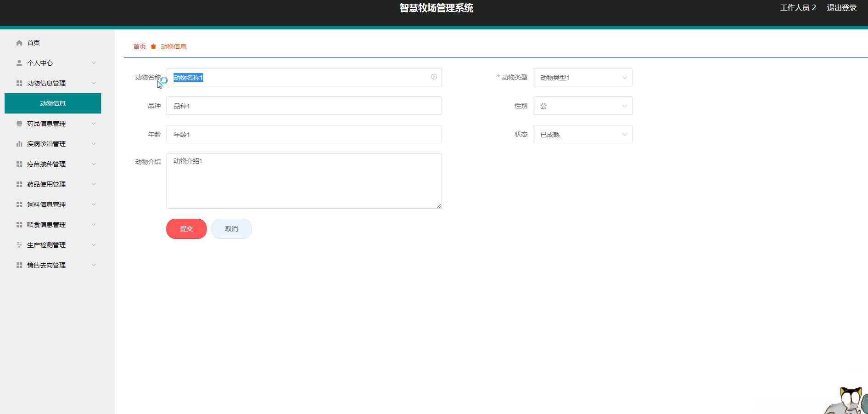Viewport: 868px width, 414px height.
Task: Open the 饲料信息管理 sidebar menu
Action: [53, 204]
